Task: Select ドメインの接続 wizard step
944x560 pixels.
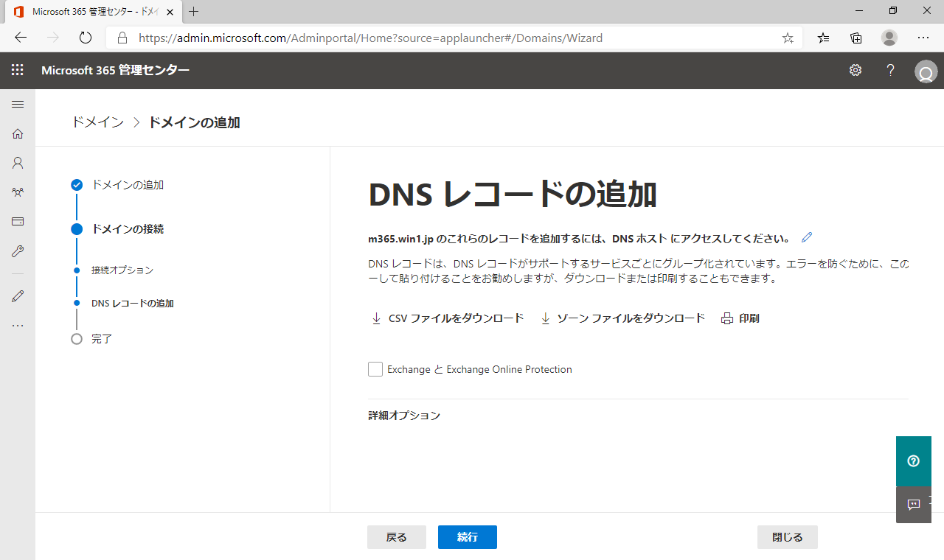Action: tap(127, 229)
